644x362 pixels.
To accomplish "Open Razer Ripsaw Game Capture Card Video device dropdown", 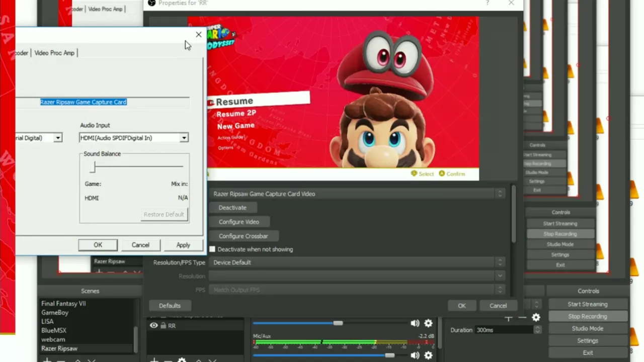I will (357, 194).
